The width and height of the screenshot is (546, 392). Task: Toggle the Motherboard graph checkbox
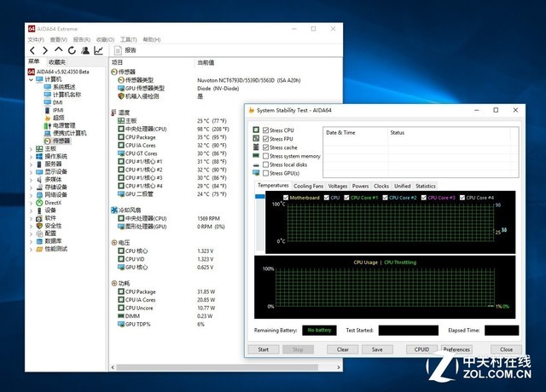284,198
